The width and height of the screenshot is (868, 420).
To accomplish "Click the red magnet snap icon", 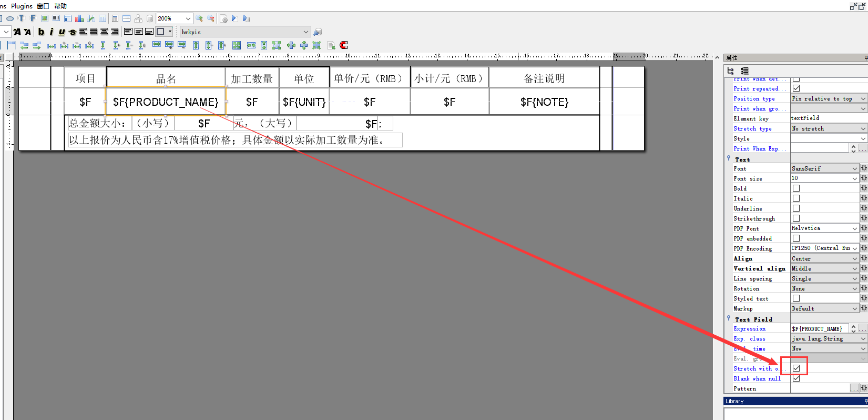I will [344, 45].
